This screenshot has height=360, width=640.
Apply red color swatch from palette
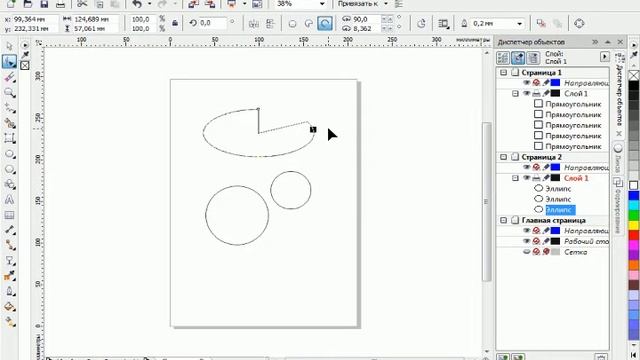point(633,235)
